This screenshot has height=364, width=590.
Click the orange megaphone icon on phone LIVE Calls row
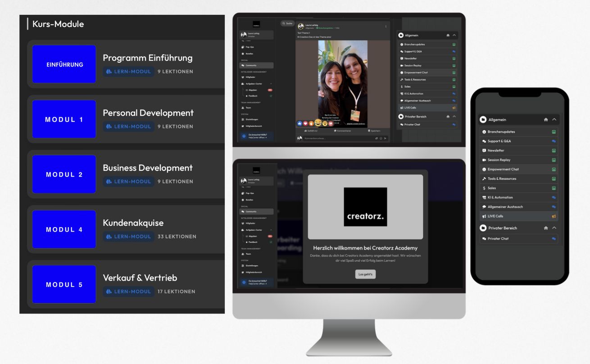(554, 216)
